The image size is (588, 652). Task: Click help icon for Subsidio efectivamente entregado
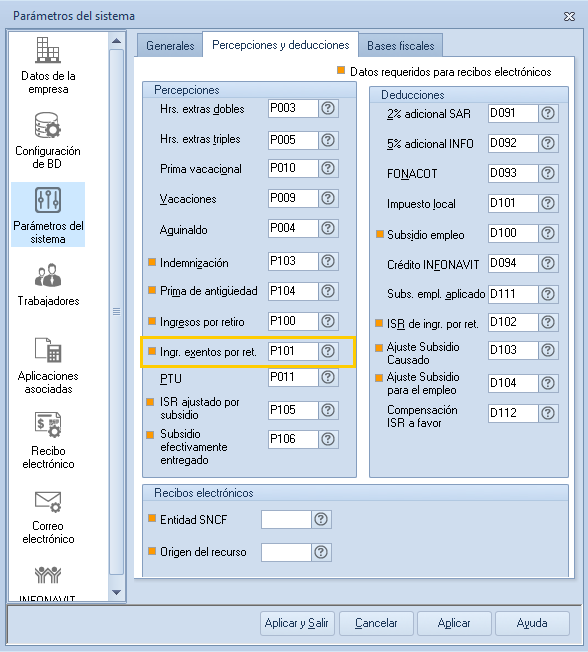coord(328,439)
